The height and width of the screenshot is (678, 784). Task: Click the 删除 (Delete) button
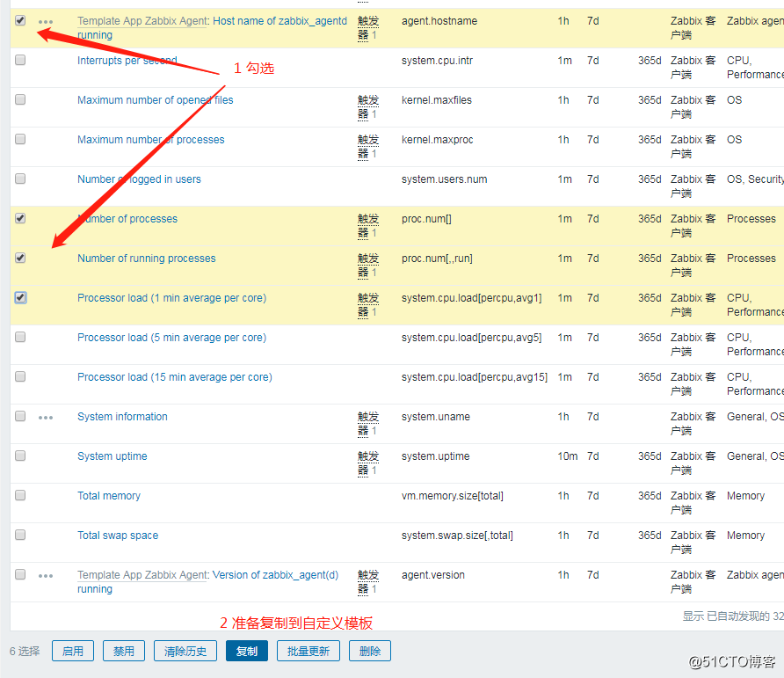click(370, 651)
